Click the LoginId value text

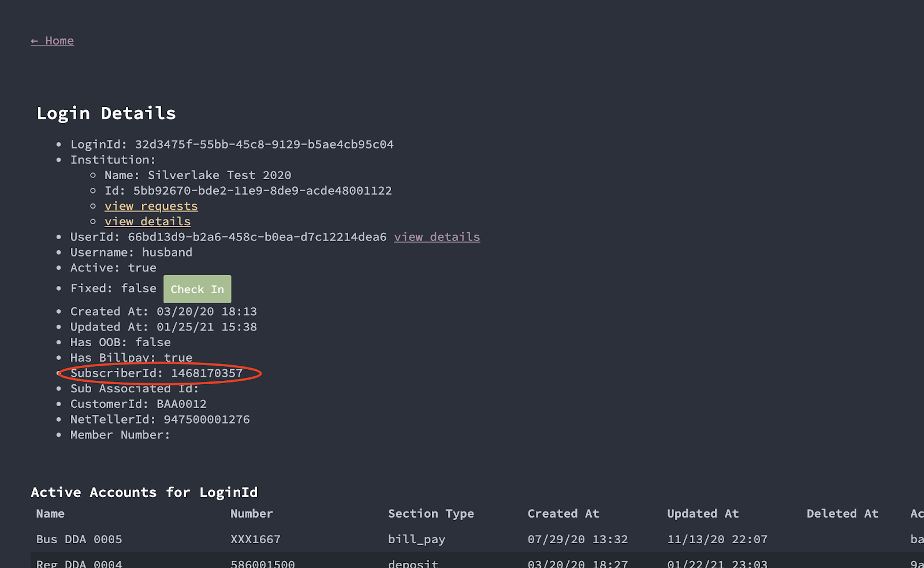pos(264,144)
